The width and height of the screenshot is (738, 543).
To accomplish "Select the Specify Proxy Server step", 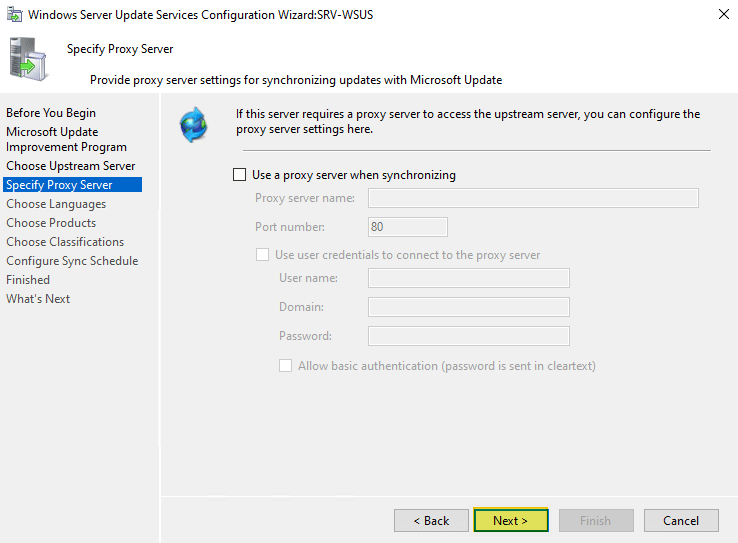I will click(x=59, y=185).
